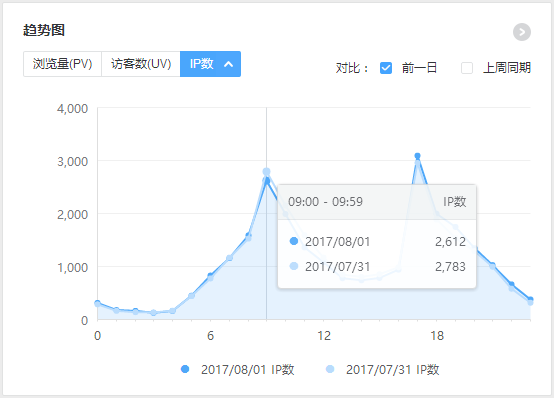Click the data point at hour 6
554x398 pixels.
211,276
